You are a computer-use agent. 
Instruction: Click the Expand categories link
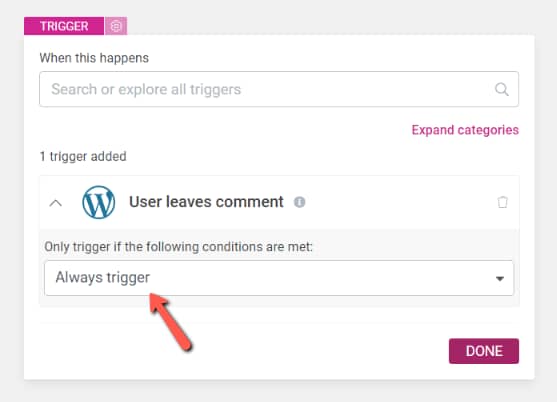[465, 130]
